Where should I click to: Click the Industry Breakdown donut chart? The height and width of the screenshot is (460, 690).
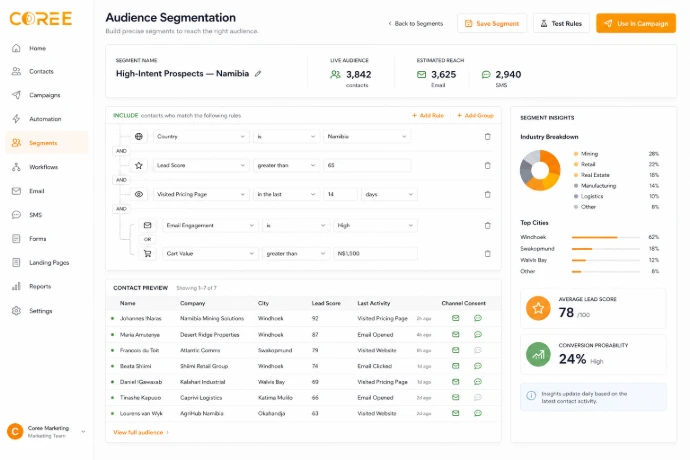[x=540, y=170]
